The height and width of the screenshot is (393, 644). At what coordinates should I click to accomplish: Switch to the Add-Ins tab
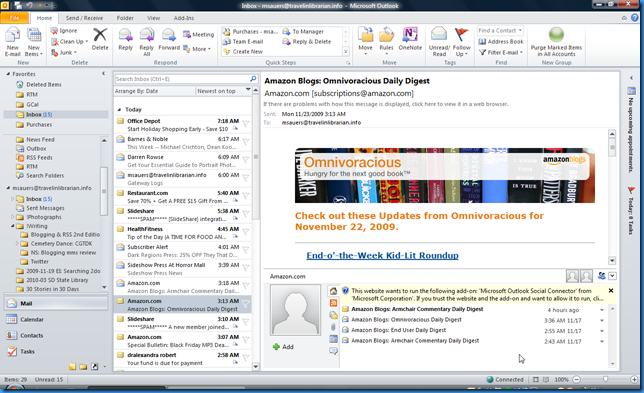coord(184,18)
